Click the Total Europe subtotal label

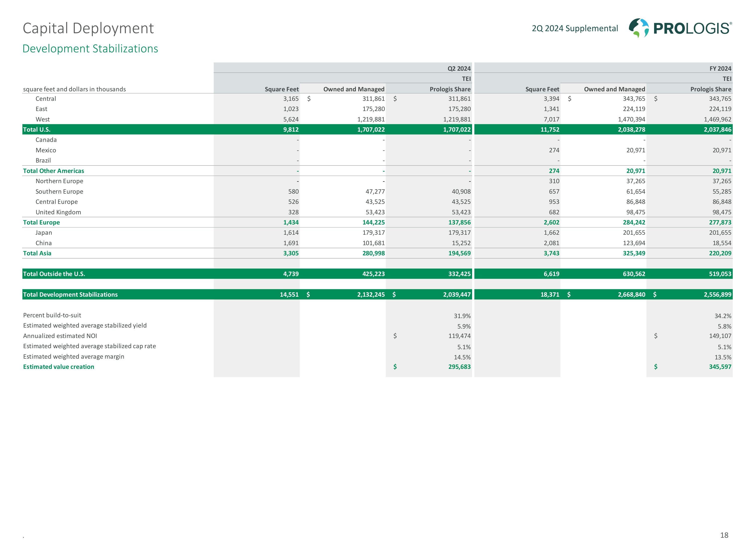(x=41, y=223)
